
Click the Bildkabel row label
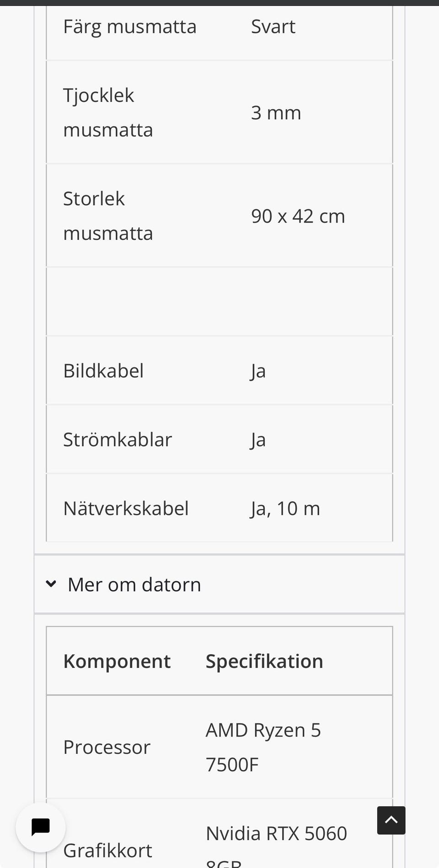(103, 370)
